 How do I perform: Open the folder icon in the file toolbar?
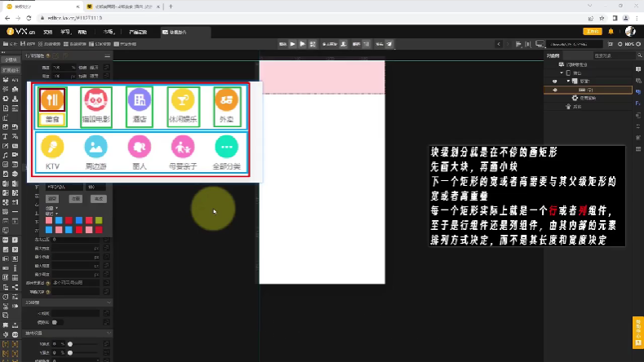click(6, 44)
